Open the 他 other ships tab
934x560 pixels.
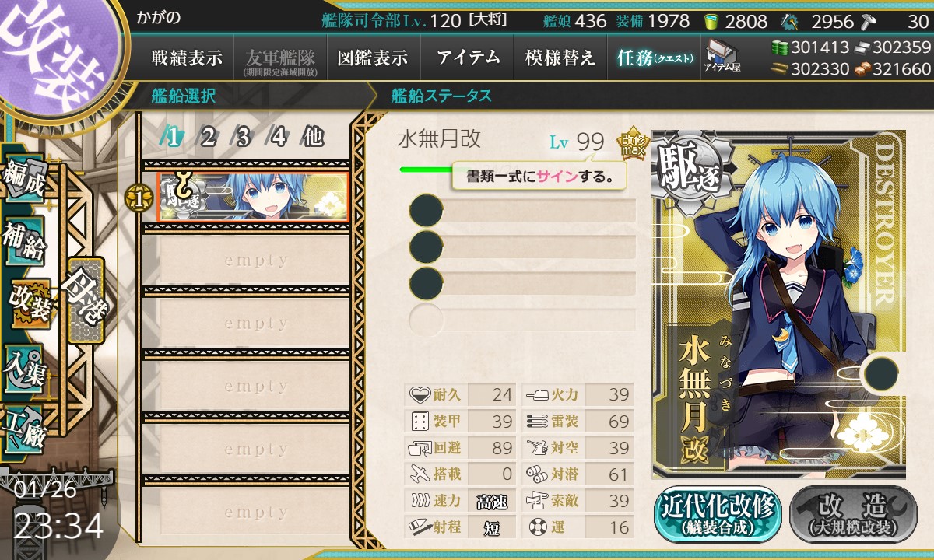point(313,137)
